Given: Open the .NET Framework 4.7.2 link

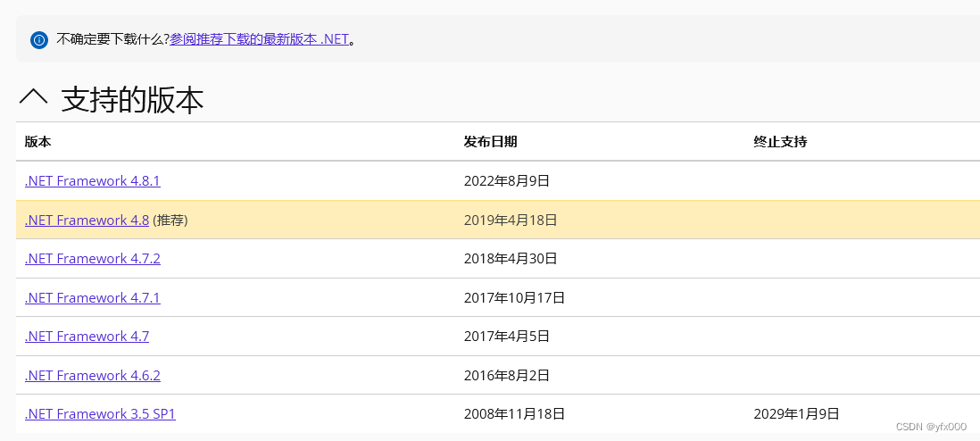Looking at the screenshot, I should [93, 258].
